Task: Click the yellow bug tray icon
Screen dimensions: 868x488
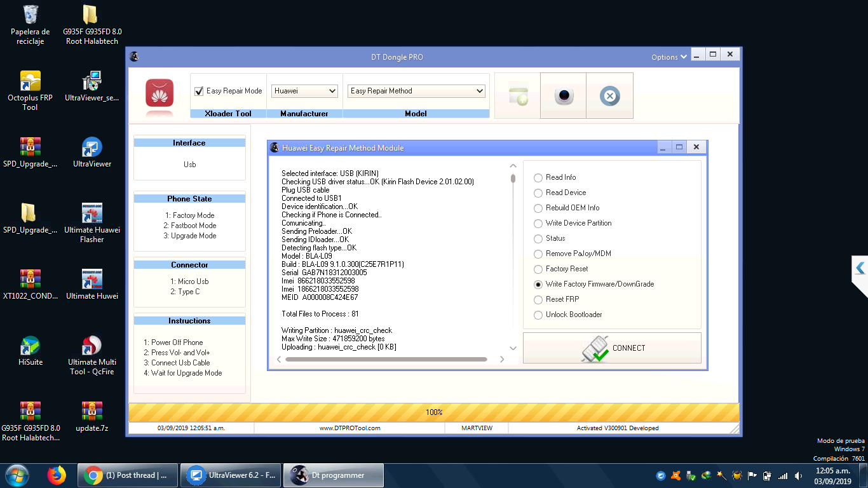Action: click(x=737, y=475)
